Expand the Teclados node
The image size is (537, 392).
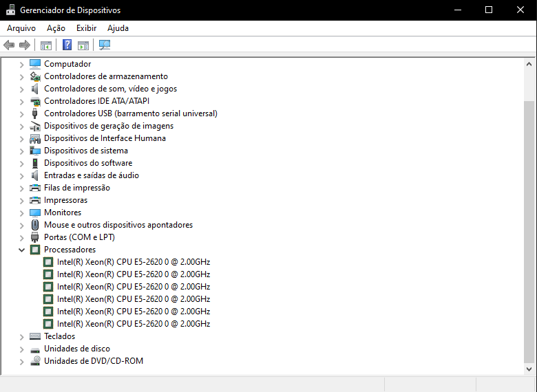(x=21, y=336)
